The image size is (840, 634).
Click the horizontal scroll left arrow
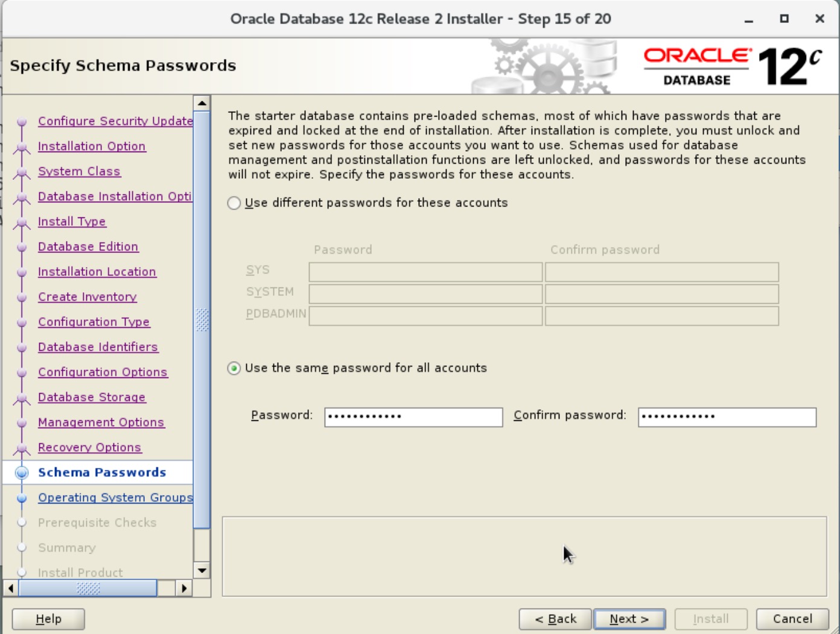coord(11,588)
